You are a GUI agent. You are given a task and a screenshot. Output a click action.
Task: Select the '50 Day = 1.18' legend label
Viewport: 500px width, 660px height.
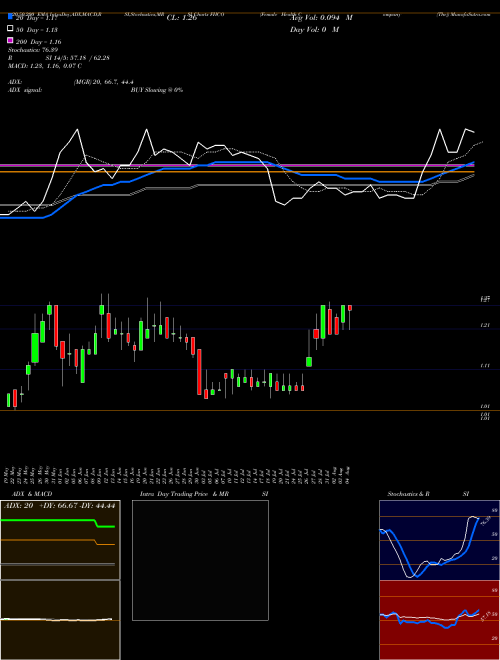click(x=37, y=30)
